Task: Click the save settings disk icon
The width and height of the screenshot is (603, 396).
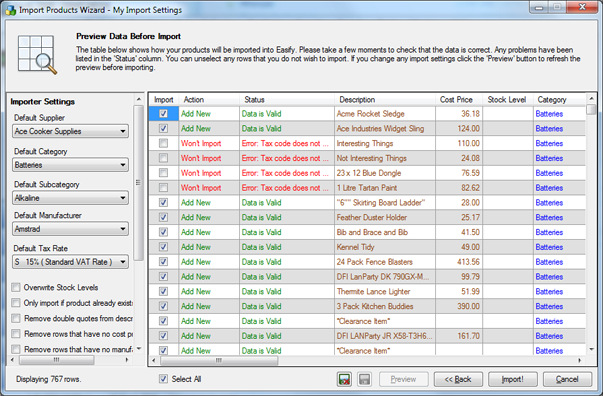Action: point(364,379)
